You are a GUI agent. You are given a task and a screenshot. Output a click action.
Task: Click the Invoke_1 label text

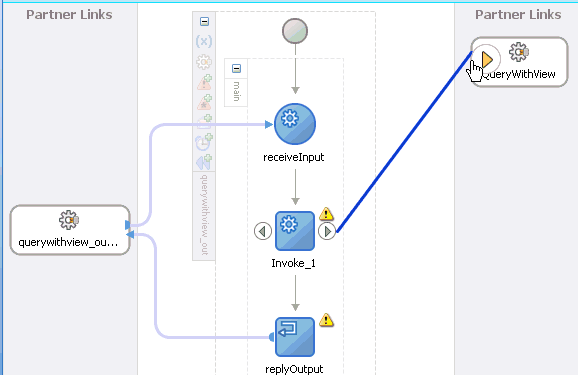(x=293, y=263)
